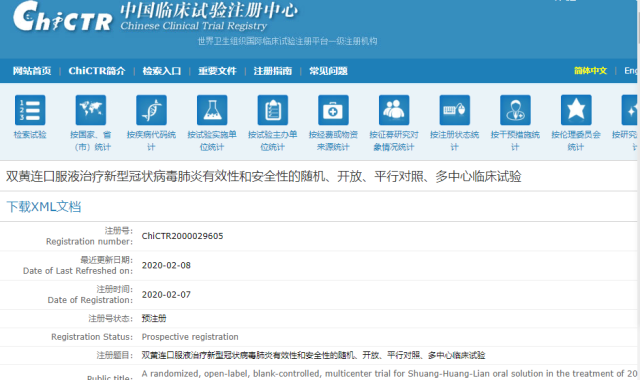Open 注册指南 registration guide menu

pos(273,71)
